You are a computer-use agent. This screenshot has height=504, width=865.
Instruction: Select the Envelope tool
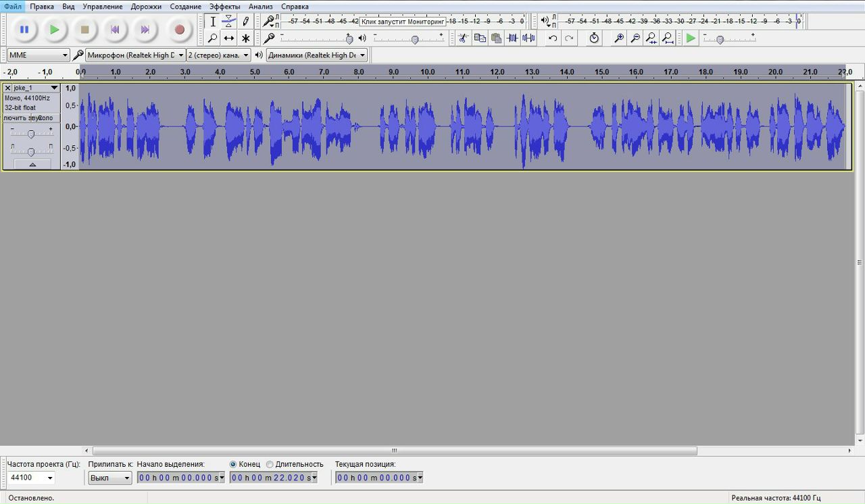click(x=229, y=21)
